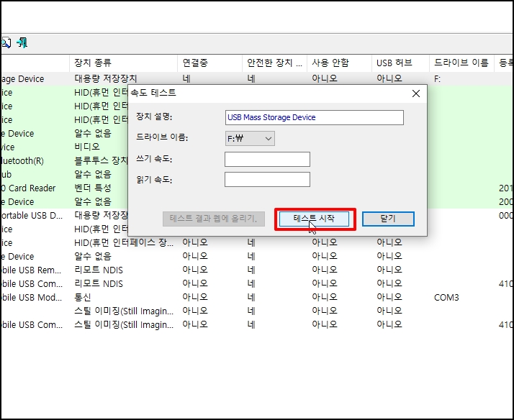Select the 대용량 저장장치 cell in first row

(106, 78)
